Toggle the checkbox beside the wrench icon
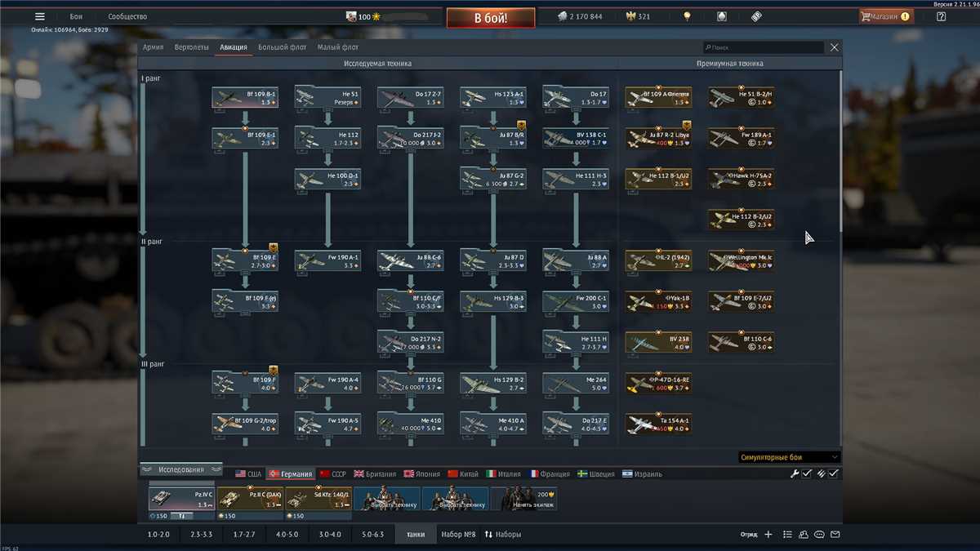Screen dimensions: 980x551 [x=806, y=473]
